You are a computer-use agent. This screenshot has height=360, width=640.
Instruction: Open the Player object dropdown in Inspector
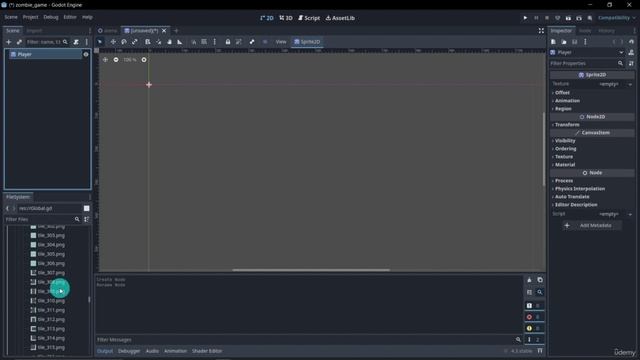click(587, 52)
